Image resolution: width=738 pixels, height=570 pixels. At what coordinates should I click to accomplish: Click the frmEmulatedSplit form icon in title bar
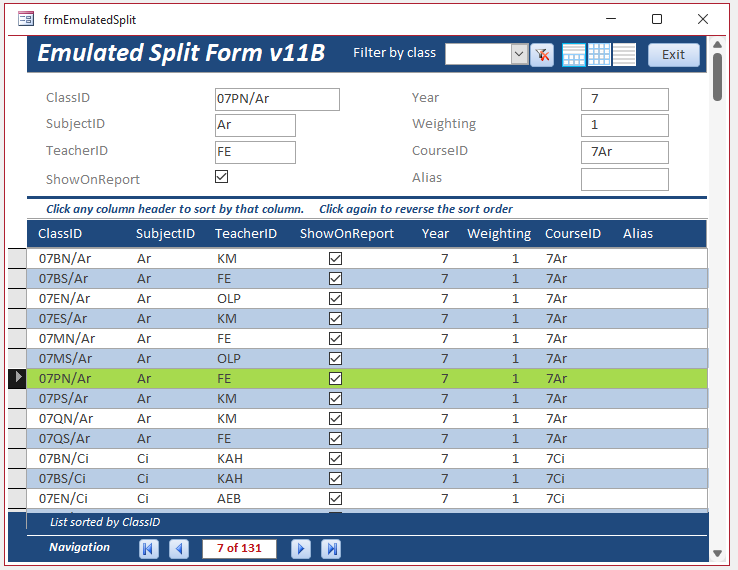point(26,19)
